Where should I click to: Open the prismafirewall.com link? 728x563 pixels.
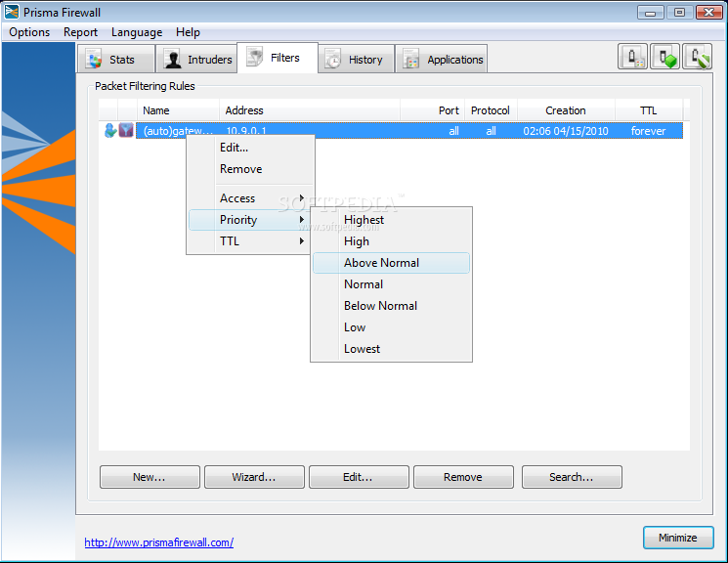click(158, 542)
